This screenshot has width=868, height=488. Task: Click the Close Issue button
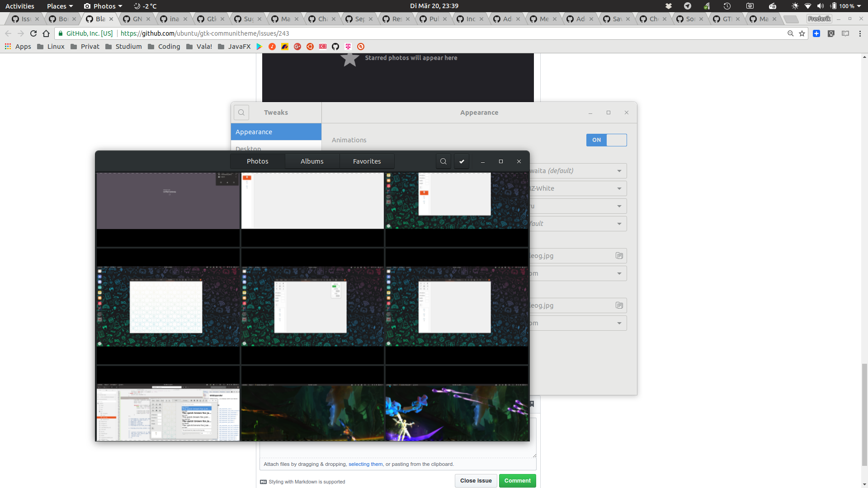coord(476,481)
